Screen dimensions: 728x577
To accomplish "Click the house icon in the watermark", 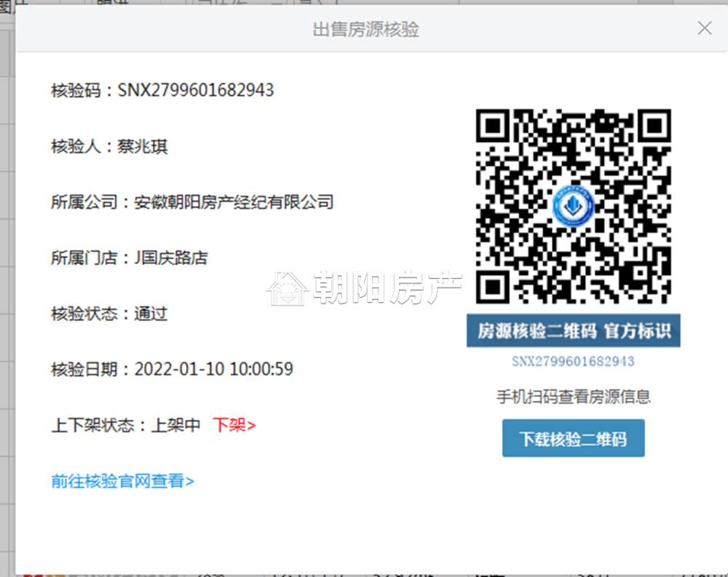I will 288,288.
